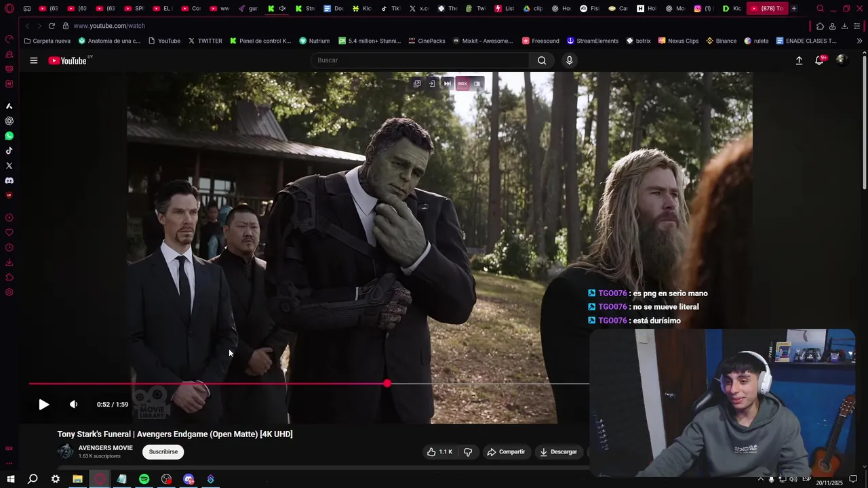The width and height of the screenshot is (868, 488).
Task: Open the Nutrium bookmark
Action: (314, 41)
